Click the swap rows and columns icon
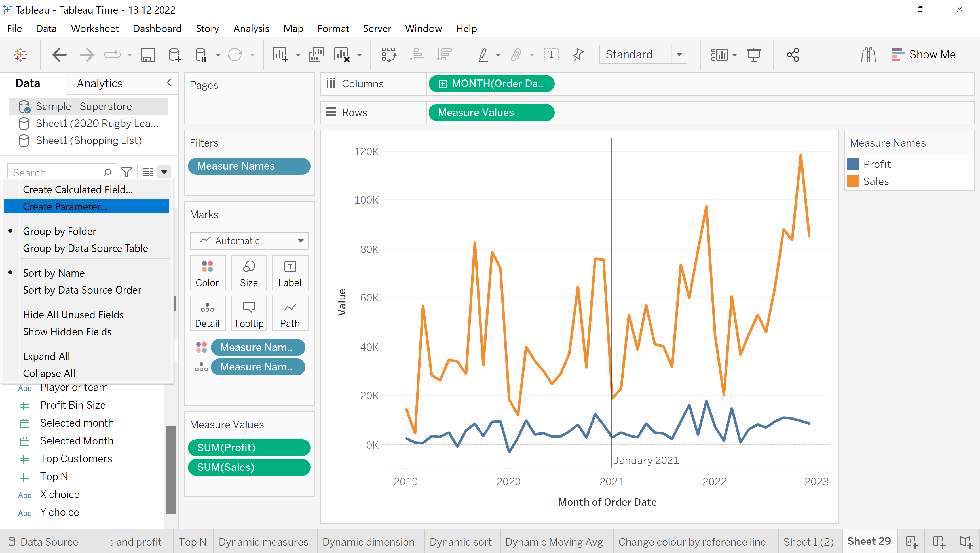 coord(388,55)
